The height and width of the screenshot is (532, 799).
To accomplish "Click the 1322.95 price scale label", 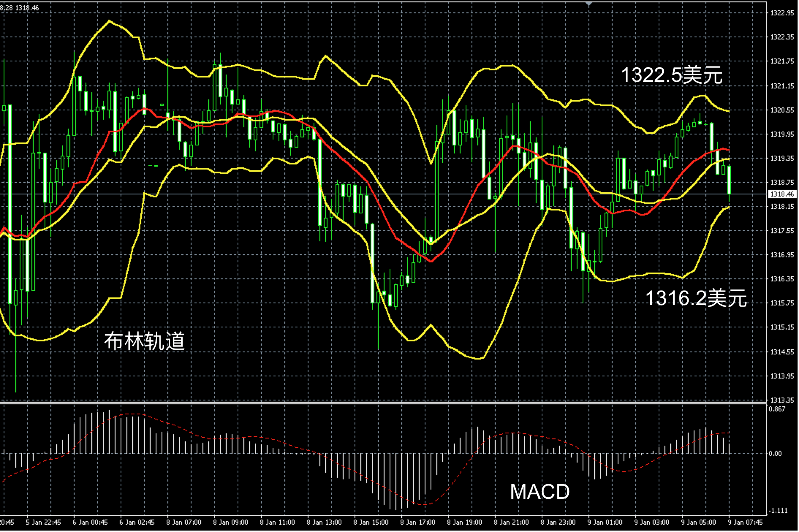I will [x=782, y=13].
